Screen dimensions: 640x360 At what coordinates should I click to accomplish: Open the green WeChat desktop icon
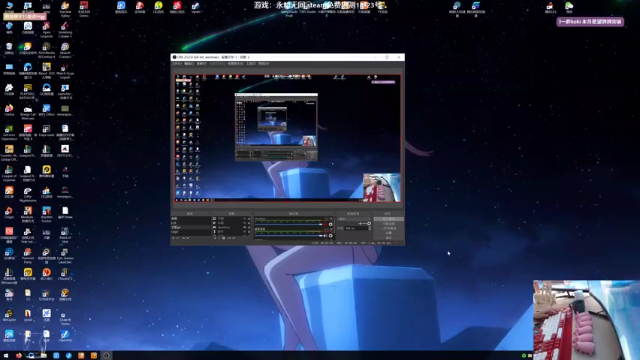point(569,7)
